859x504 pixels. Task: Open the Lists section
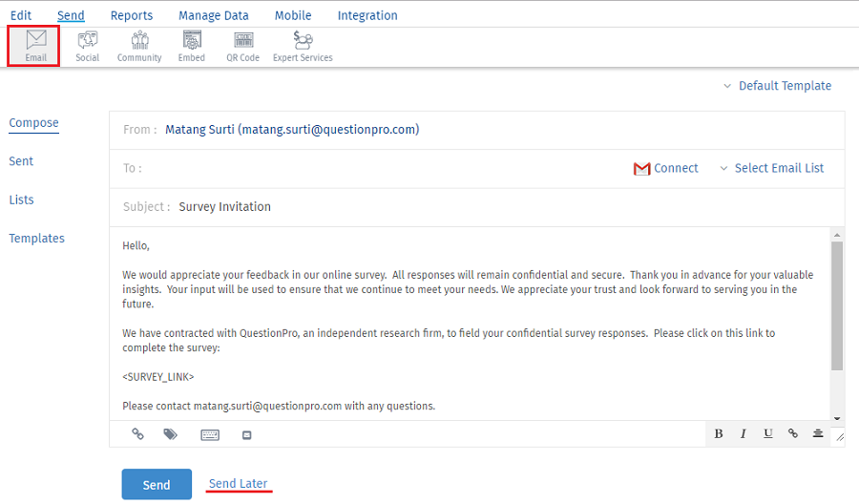(21, 199)
